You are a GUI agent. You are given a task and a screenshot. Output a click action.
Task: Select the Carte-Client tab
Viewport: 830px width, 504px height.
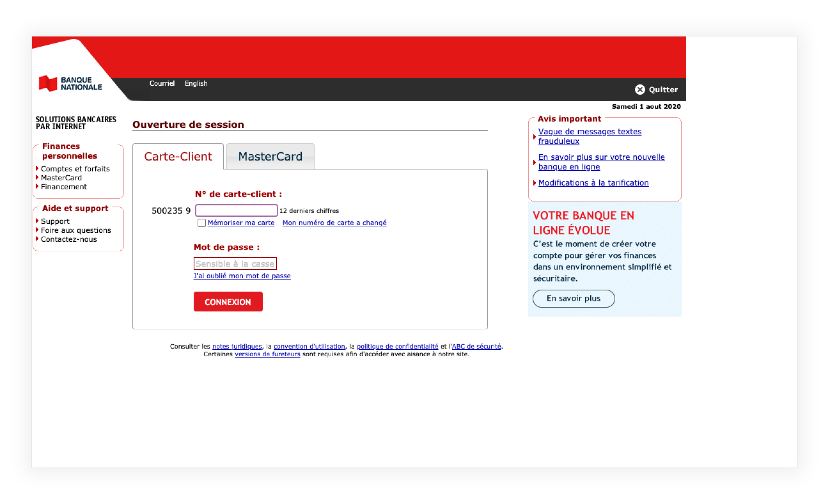(x=178, y=157)
